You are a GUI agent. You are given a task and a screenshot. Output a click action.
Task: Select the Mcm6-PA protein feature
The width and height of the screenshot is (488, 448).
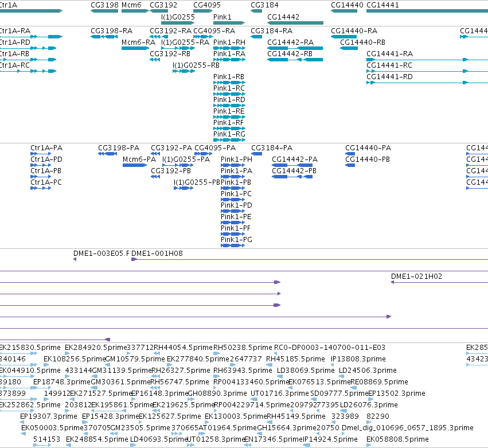[x=135, y=165]
